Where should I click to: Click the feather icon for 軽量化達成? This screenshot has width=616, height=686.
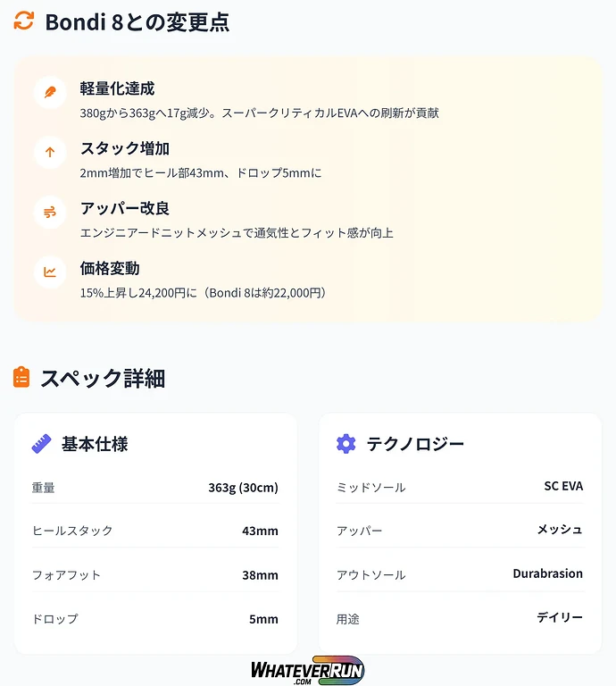point(50,92)
